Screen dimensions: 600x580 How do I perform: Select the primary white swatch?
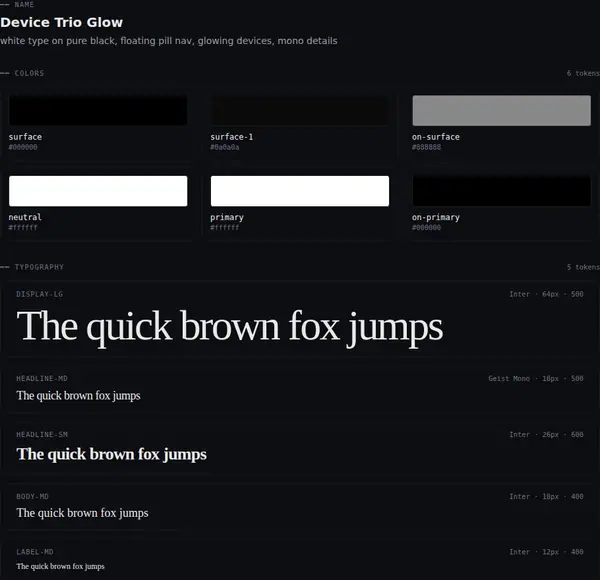pyautogui.click(x=300, y=191)
